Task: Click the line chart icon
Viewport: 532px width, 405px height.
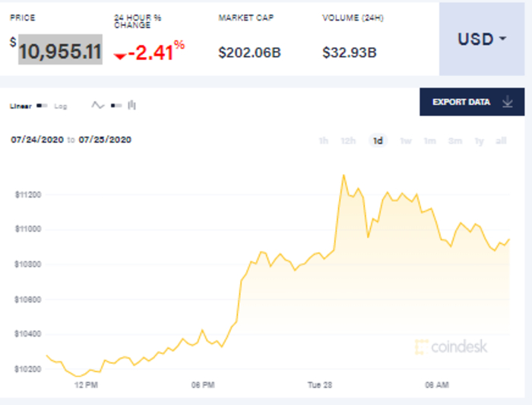Action: click(97, 106)
